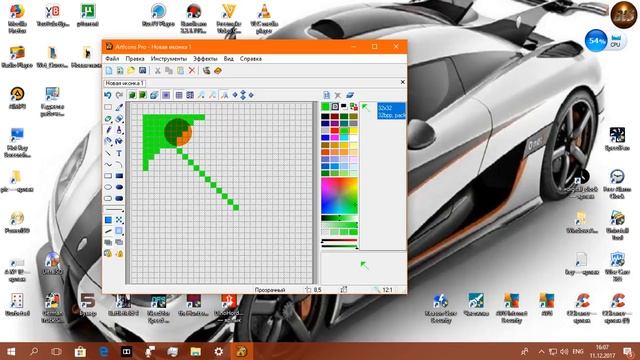Click inside the rainbow color spectrum field

339,196
